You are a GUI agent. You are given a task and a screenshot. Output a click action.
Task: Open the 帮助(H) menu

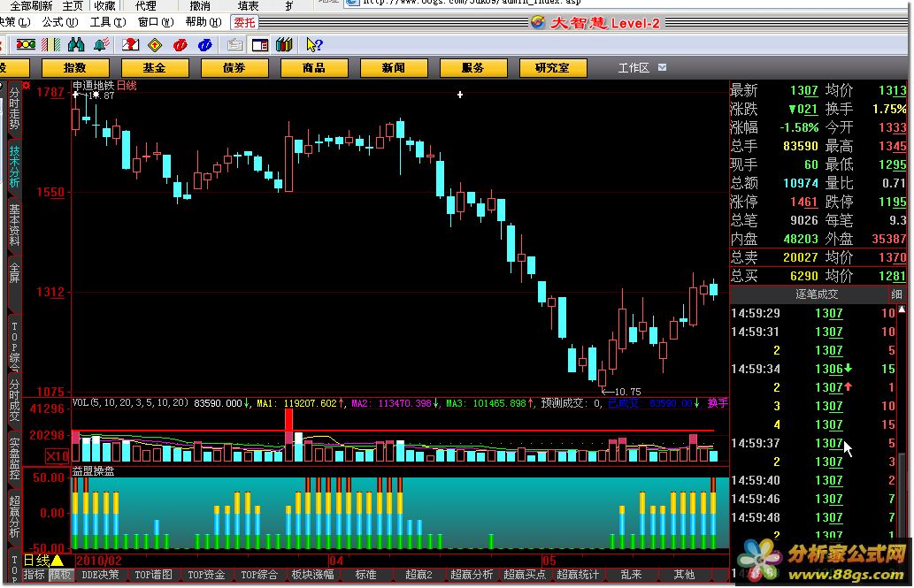[202, 22]
